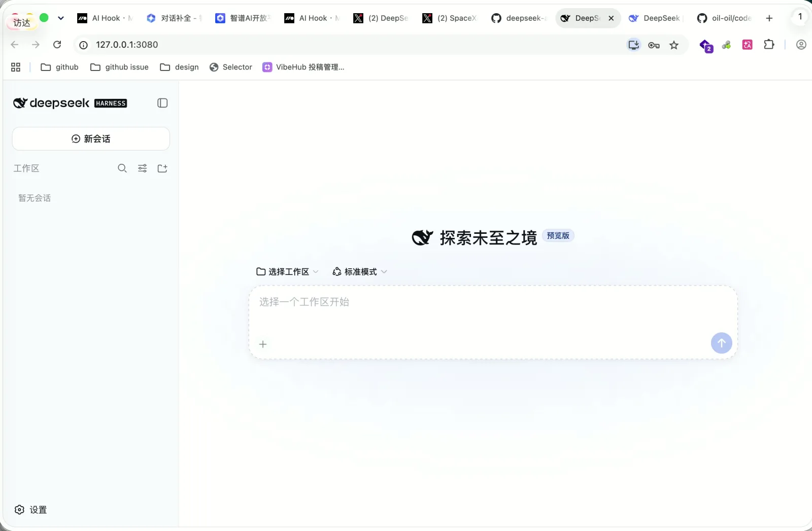812x531 pixels.
Task: Click the green window maximize button
Action: (x=44, y=18)
